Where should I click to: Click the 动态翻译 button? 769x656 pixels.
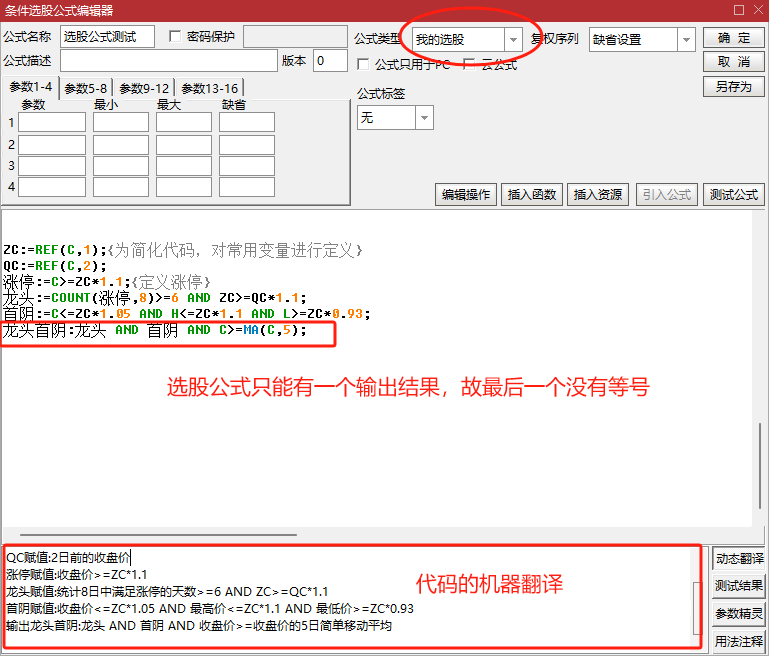click(739, 558)
